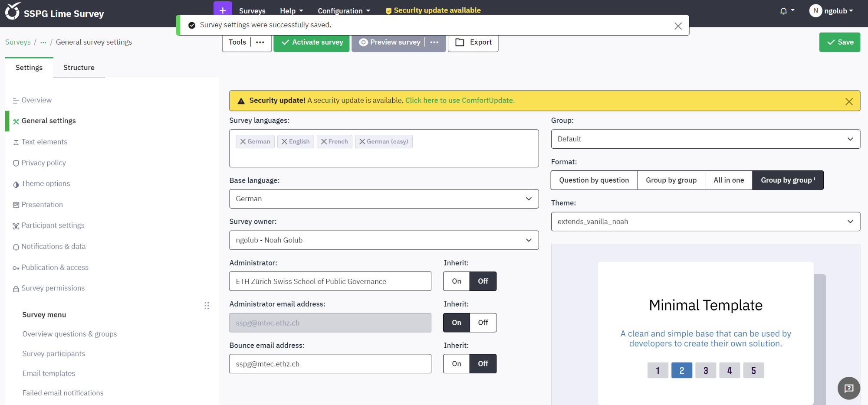Click the Activate survey button
The width and height of the screenshot is (868, 405).
(x=312, y=42)
